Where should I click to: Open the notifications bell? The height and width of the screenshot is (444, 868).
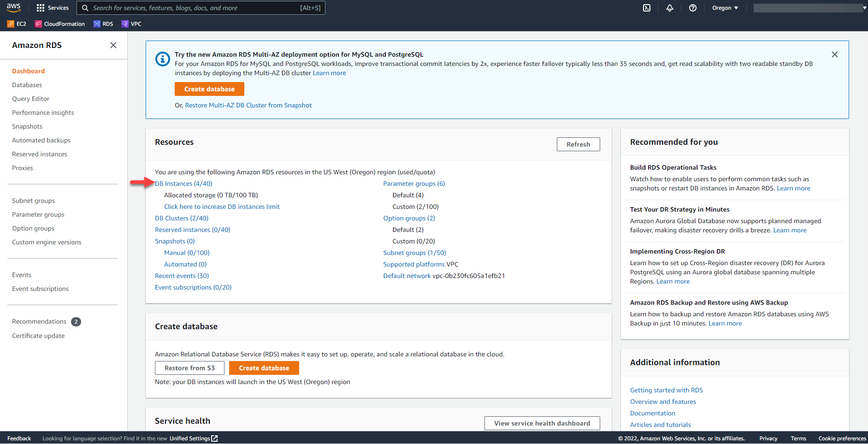click(x=670, y=8)
